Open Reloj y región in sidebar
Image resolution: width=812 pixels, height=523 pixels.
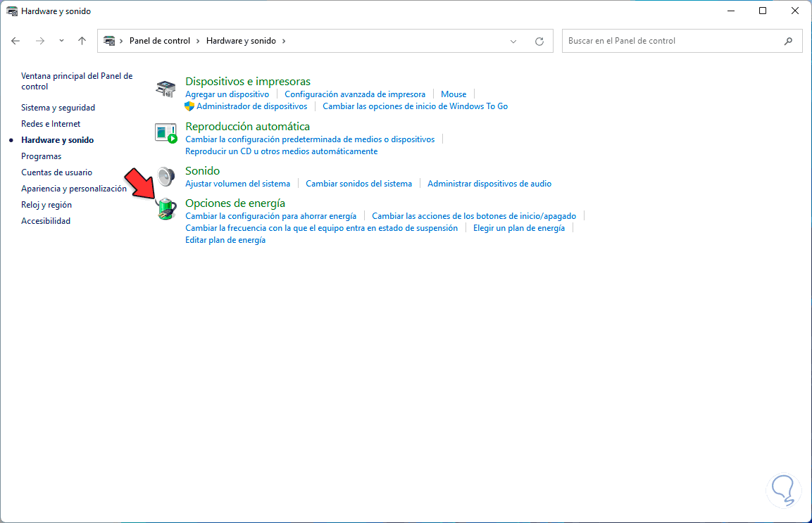coord(46,205)
